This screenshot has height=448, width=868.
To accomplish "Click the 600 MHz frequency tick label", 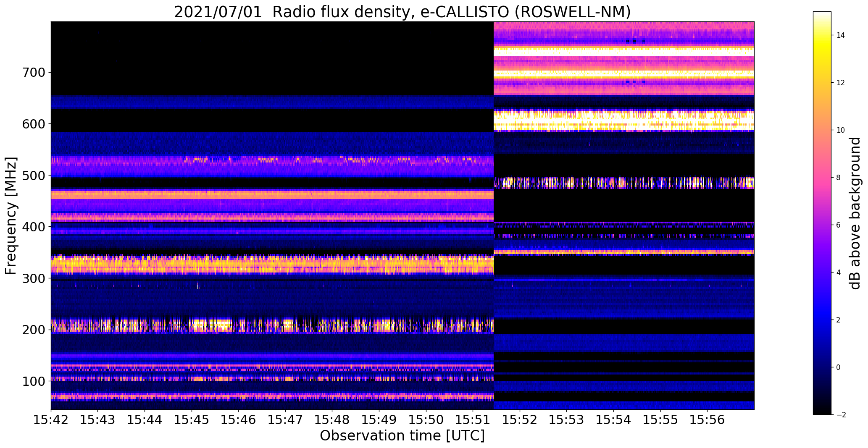I will [33, 124].
